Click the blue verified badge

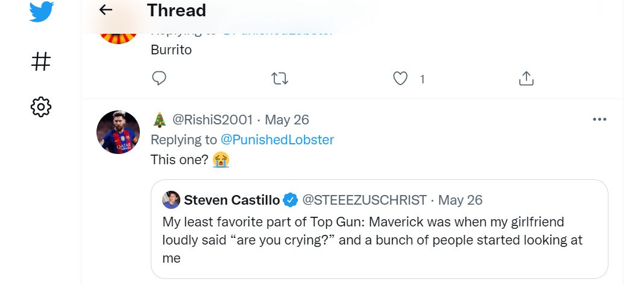pyautogui.click(x=291, y=200)
